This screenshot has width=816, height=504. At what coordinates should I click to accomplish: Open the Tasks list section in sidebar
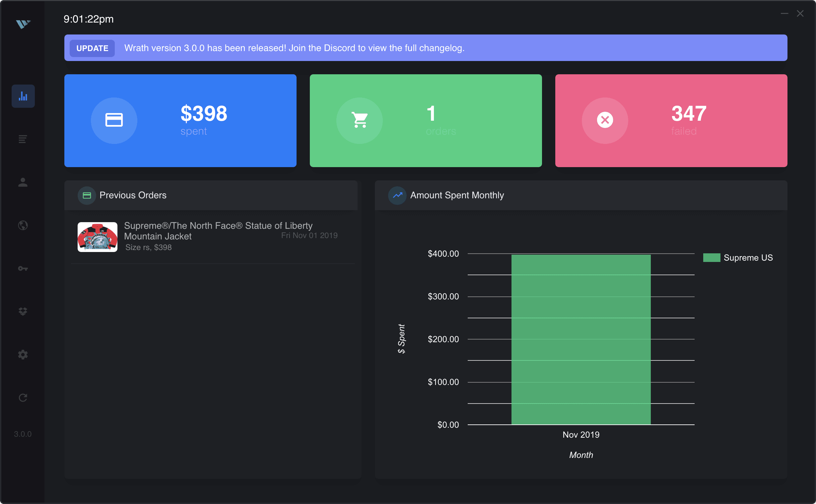point(23,139)
